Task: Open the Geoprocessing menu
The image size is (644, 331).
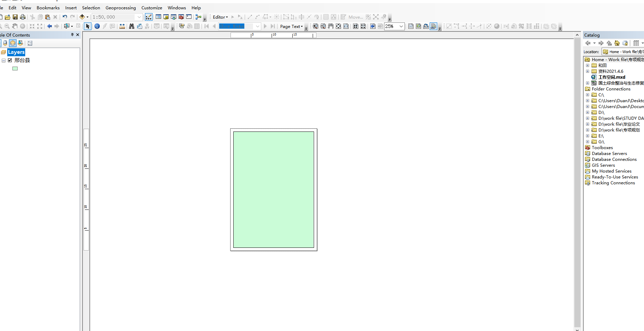Action: (120, 8)
